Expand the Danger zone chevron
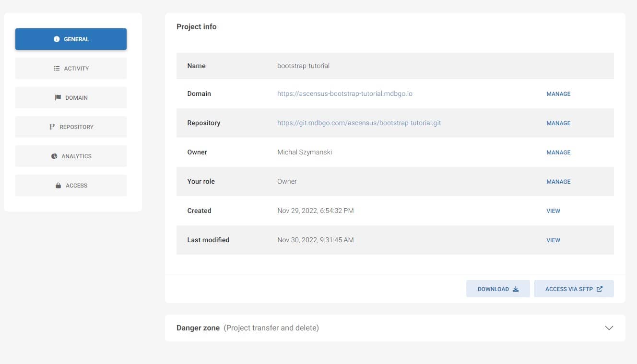This screenshot has height=364, width=637. click(609, 328)
